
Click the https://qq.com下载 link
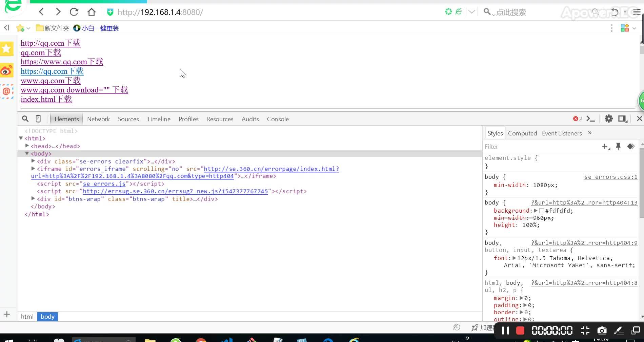click(52, 71)
